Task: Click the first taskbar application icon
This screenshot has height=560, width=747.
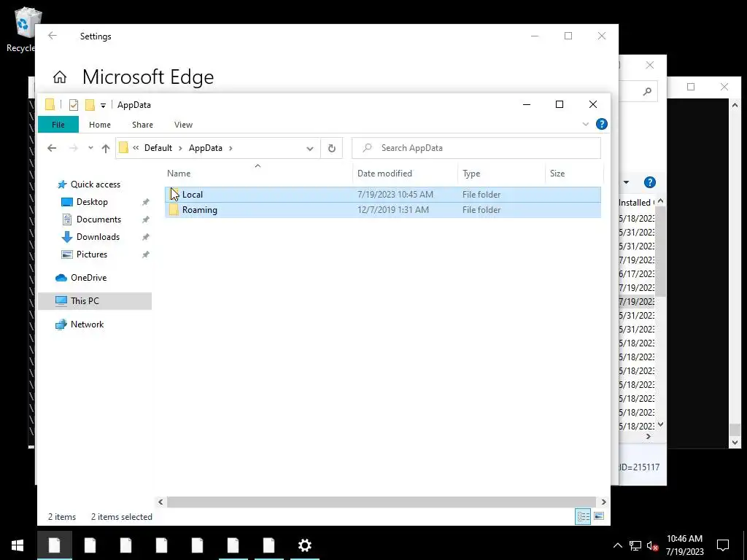Action: [x=55, y=545]
